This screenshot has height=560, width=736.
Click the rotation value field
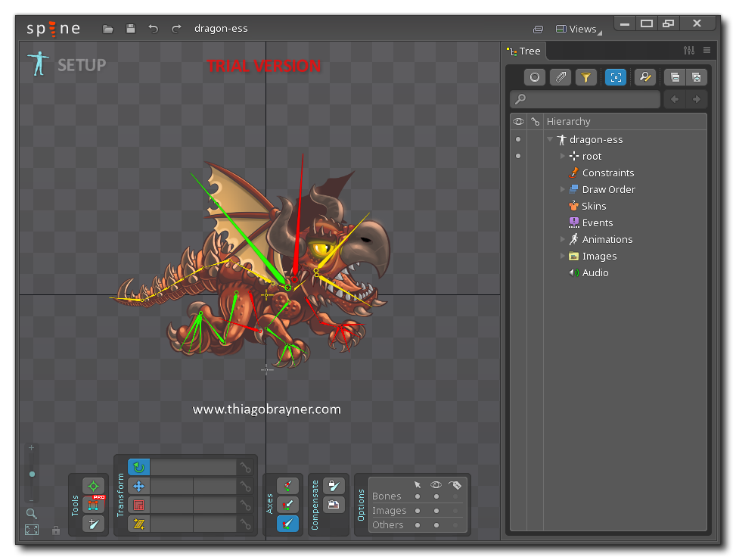pyautogui.click(x=194, y=467)
